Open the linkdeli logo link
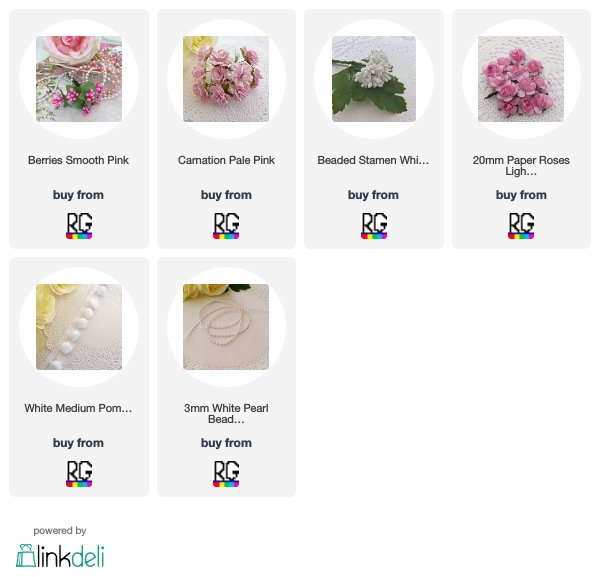The image size is (600, 577). [60, 556]
